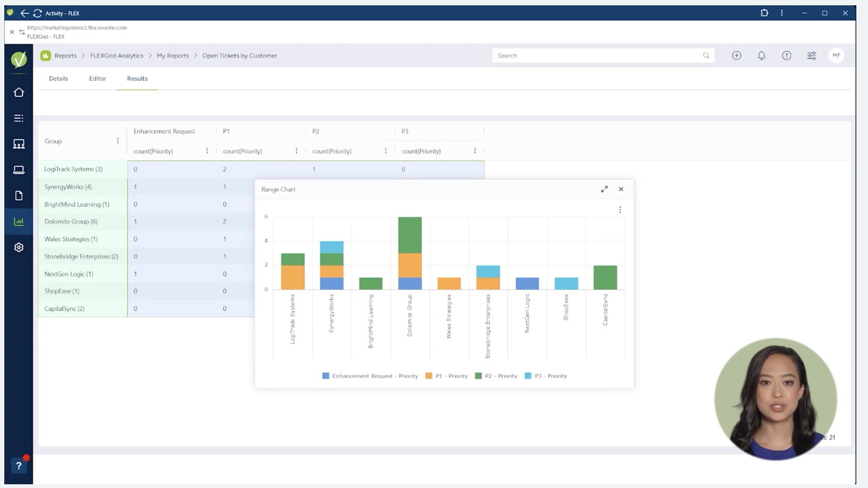
Task: Open the filter sliders icon in header
Action: pos(811,55)
